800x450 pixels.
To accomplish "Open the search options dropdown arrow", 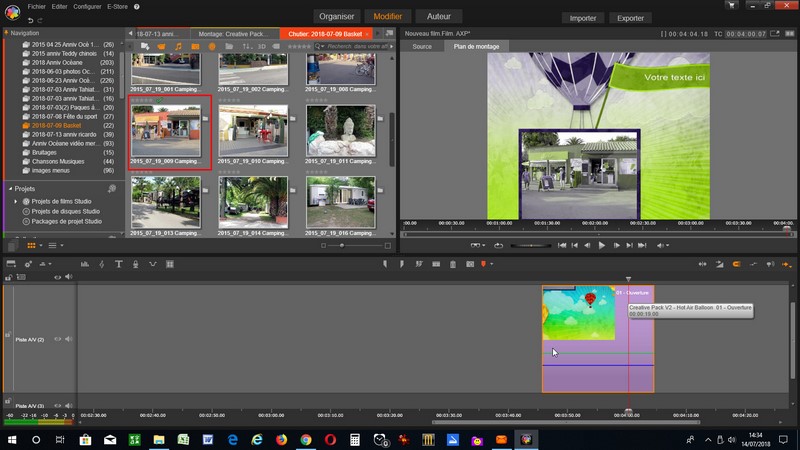I will 323,46.
